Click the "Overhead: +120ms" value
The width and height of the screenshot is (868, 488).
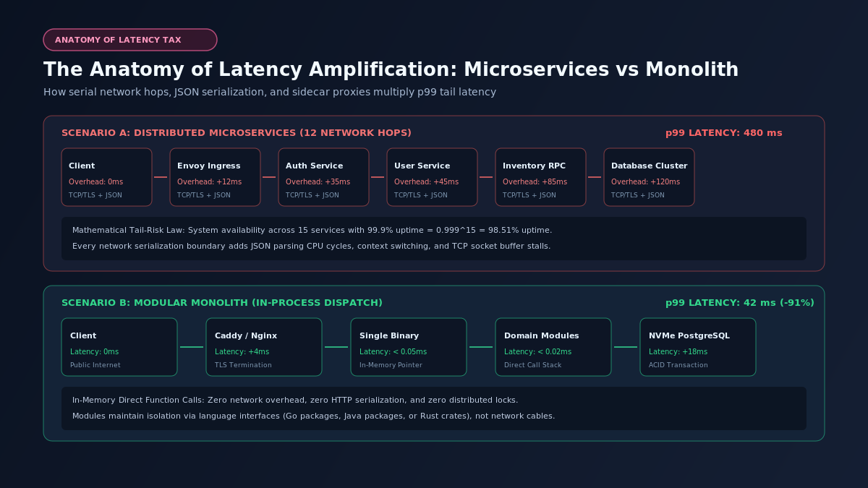646,181
